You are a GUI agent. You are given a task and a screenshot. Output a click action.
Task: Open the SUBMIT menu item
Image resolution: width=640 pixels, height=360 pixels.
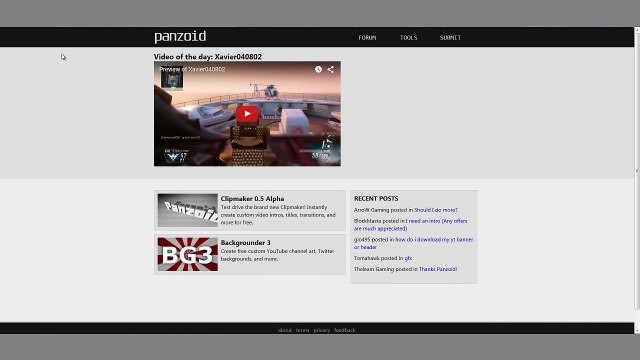450,38
